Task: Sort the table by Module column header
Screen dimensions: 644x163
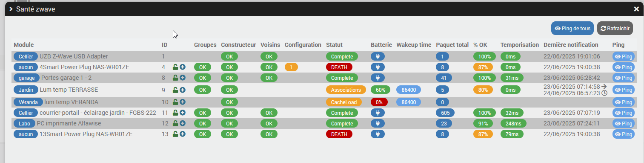Action: tap(23, 45)
